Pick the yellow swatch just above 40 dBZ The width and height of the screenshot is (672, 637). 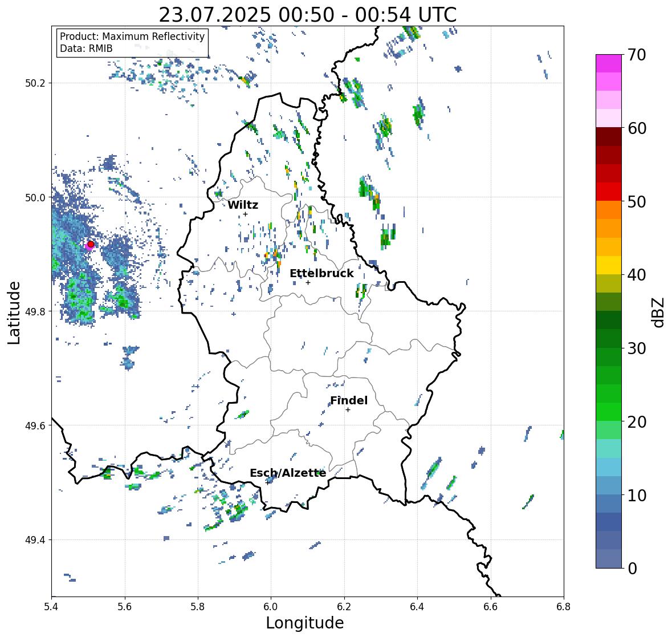[609, 265]
